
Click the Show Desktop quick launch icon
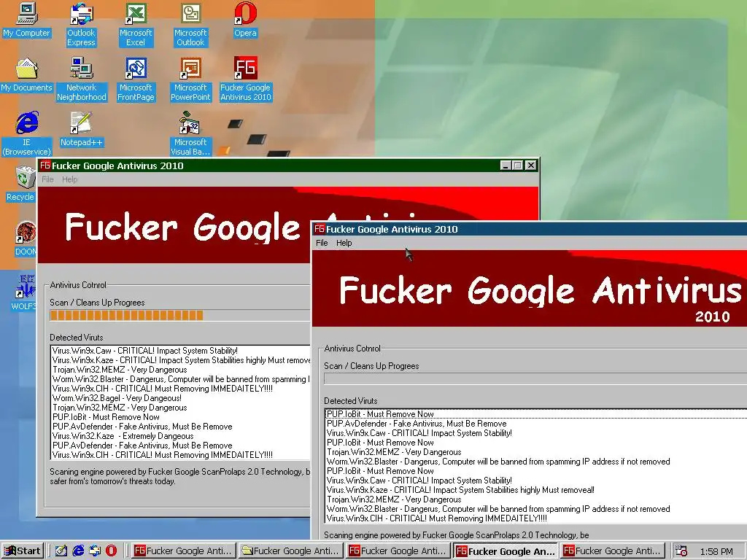click(61, 551)
